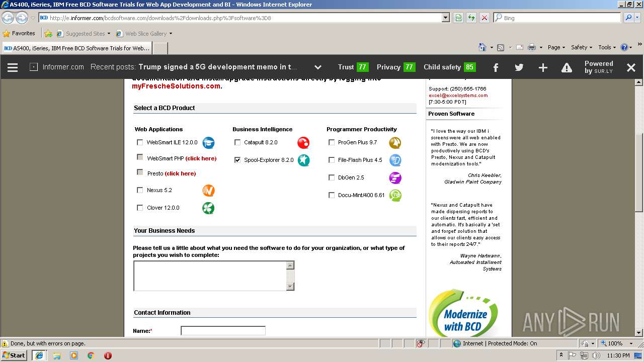The image size is (644, 362).
Task: Click the warning triangle report icon
Action: click(567, 67)
